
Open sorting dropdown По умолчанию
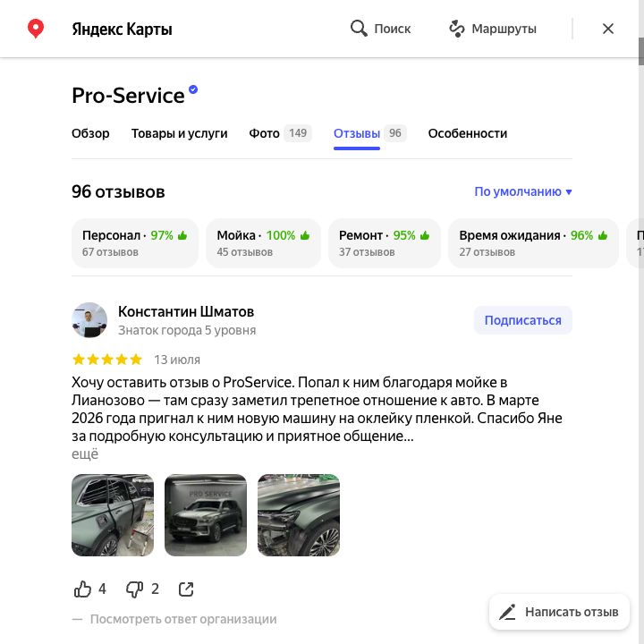[523, 191]
